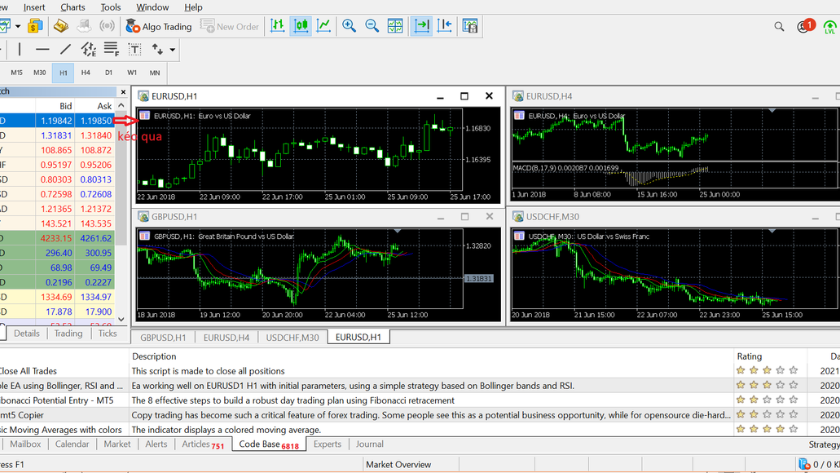Select vertical line drawing tool

coord(20,49)
